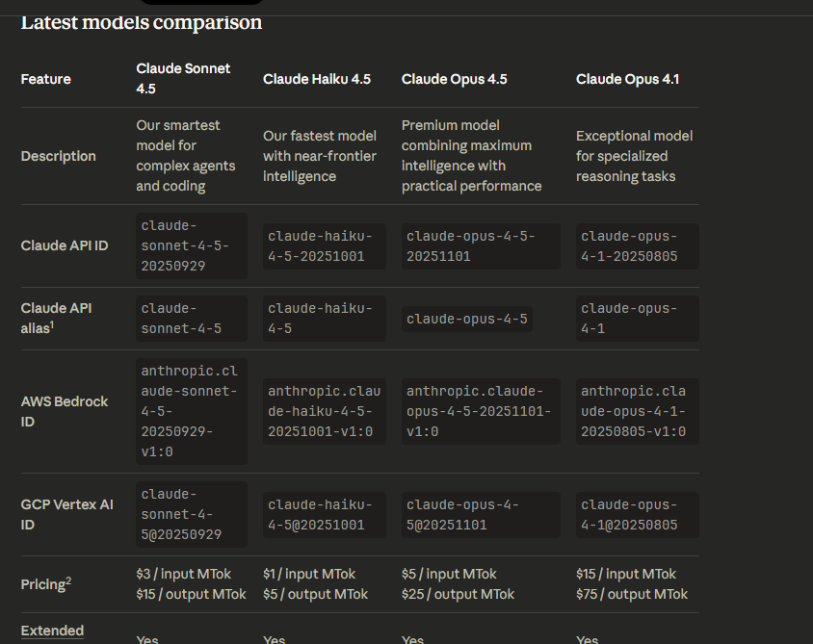Click the claude-opus-4-5@20251101 Vertex AI ID
This screenshot has width=813, height=644.
(480, 514)
